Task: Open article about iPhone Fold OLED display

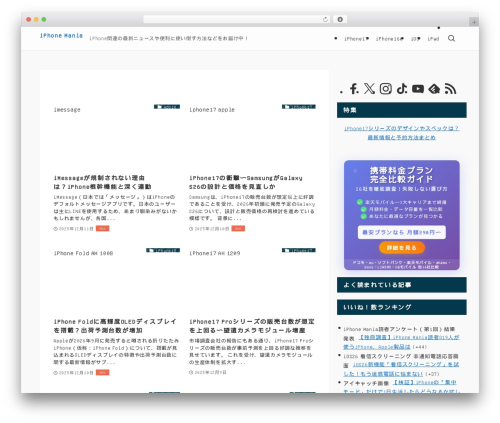Action: pos(115,326)
